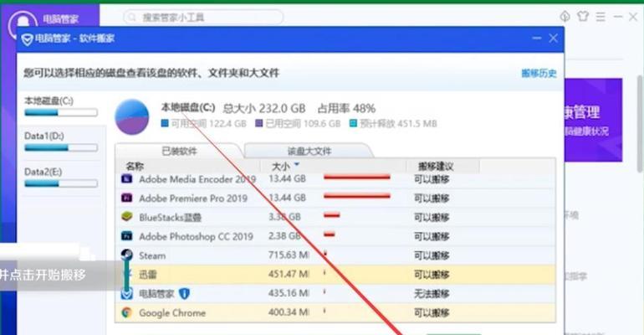Click the Google Chrome icon

[x=126, y=312]
